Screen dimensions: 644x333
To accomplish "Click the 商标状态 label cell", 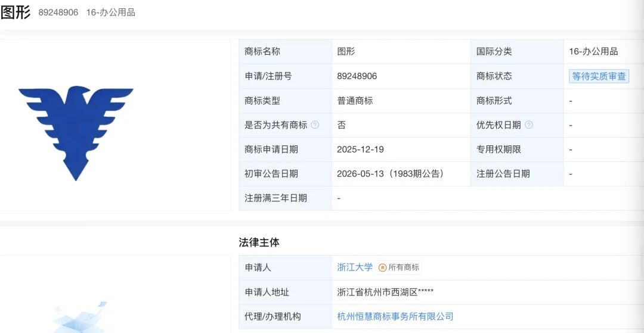I will pos(517,76).
